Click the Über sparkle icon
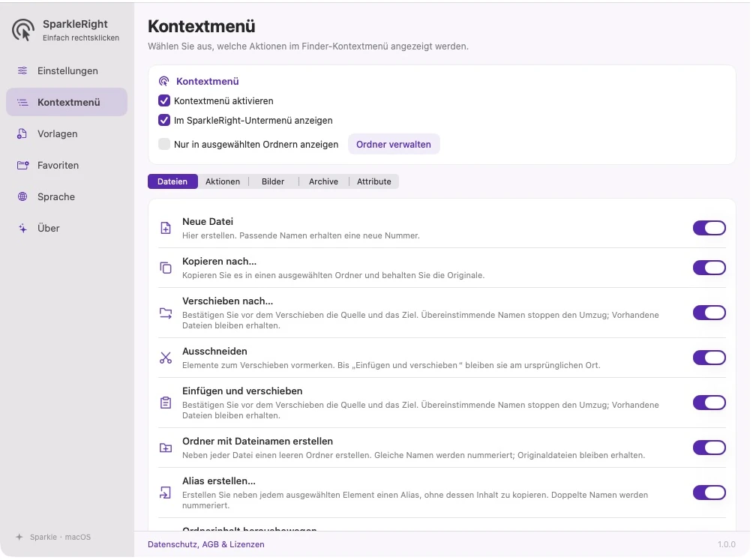 pos(22,228)
